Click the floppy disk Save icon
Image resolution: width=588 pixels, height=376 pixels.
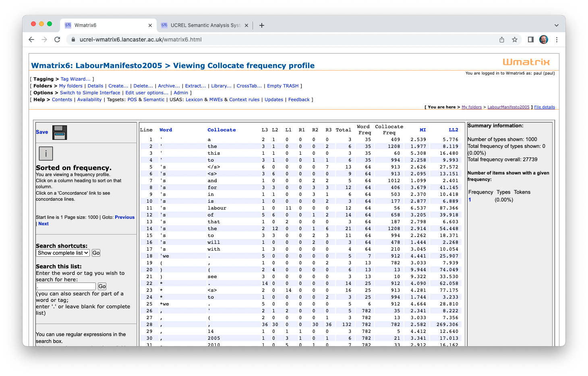click(60, 133)
